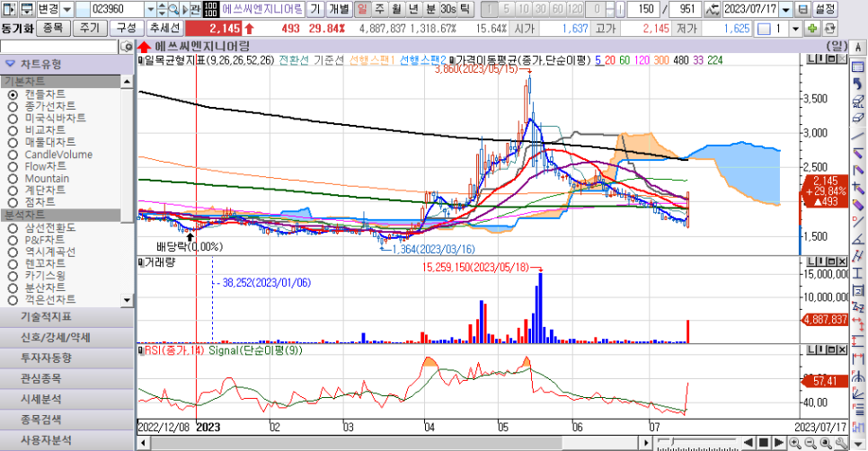Click the refresh window icon beside plus

pos(829,28)
